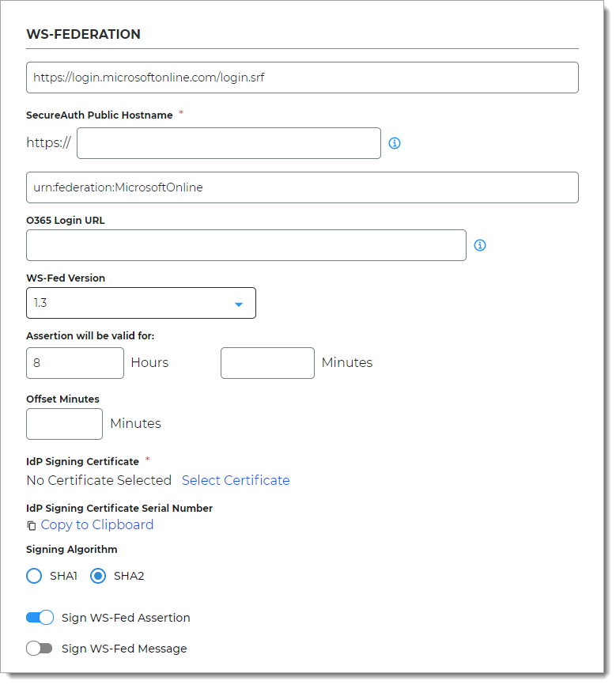Image resolution: width=616 pixels, height=685 pixels.
Task: Disable Sign WS-Fed Assertion
Action: (40, 617)
